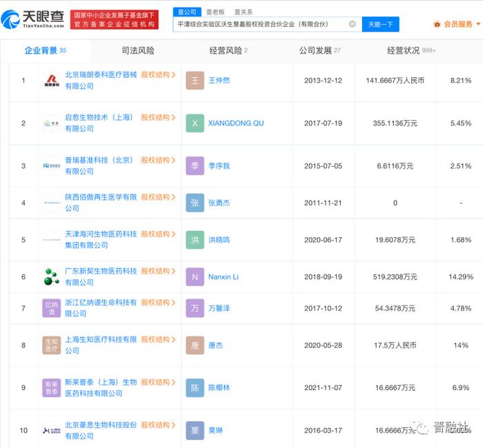The width and height of the screenshot is (483, 448).
Task: Switch to the 企业背景 tab
Action: click(x=46, y=50)
